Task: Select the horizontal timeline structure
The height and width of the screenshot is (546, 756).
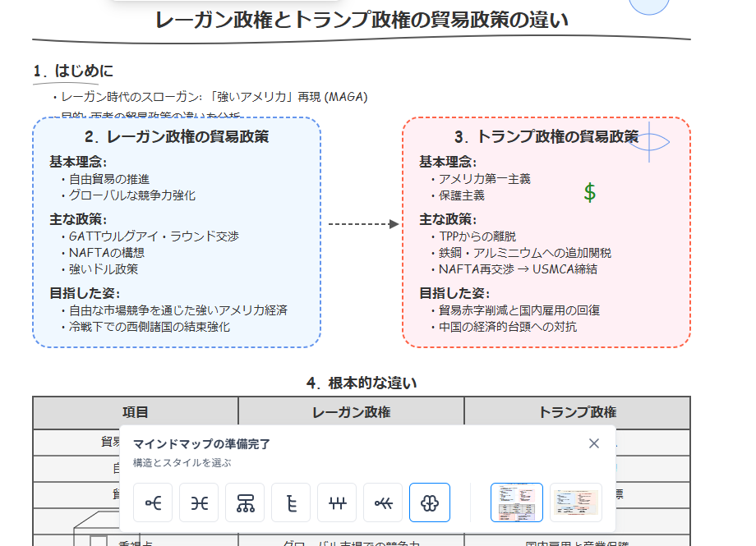Action: click(337, 502)
